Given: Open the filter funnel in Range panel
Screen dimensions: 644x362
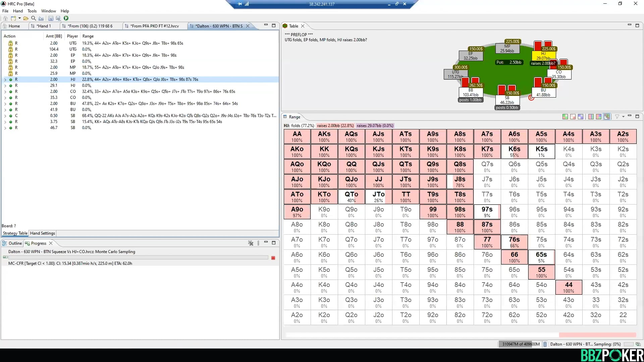Looking at the screenshot, I should pos(617,117).
